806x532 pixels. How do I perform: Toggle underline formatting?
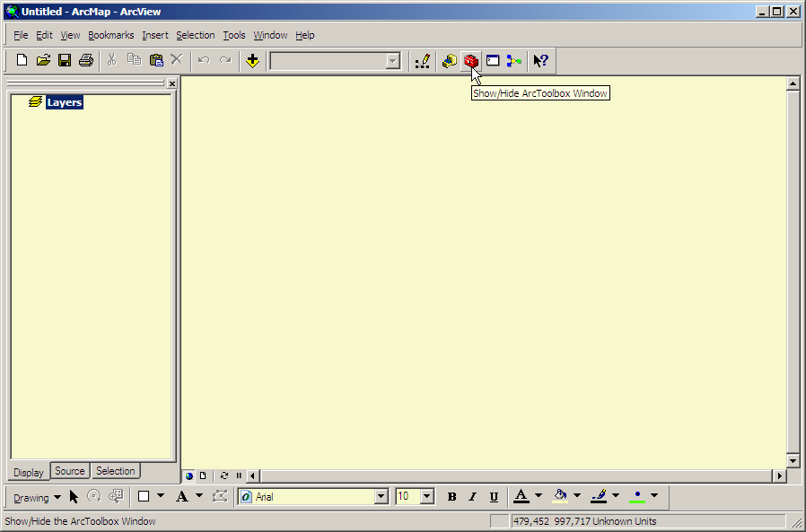click(494, 496)
